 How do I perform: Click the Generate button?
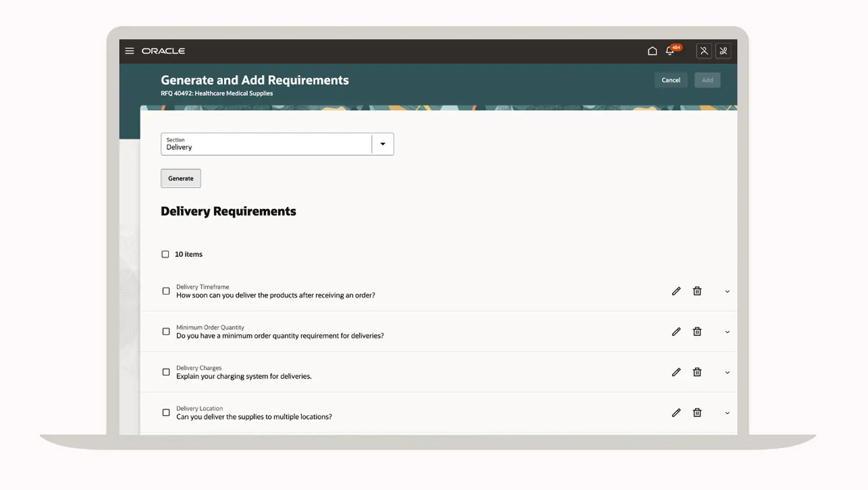(x=181, y=179)
